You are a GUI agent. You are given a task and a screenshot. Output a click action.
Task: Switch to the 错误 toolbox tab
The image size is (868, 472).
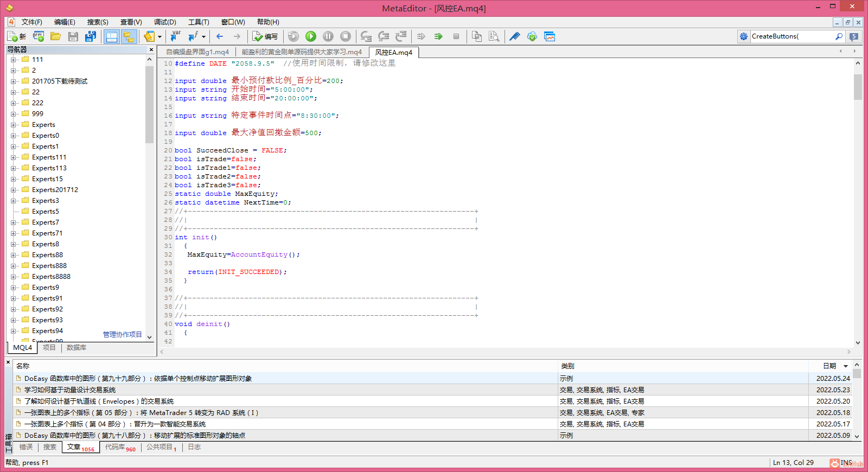[x=26, y=447]
